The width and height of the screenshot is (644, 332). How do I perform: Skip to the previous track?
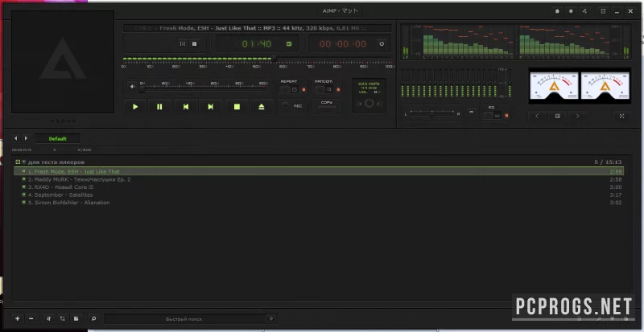[186, 107]
